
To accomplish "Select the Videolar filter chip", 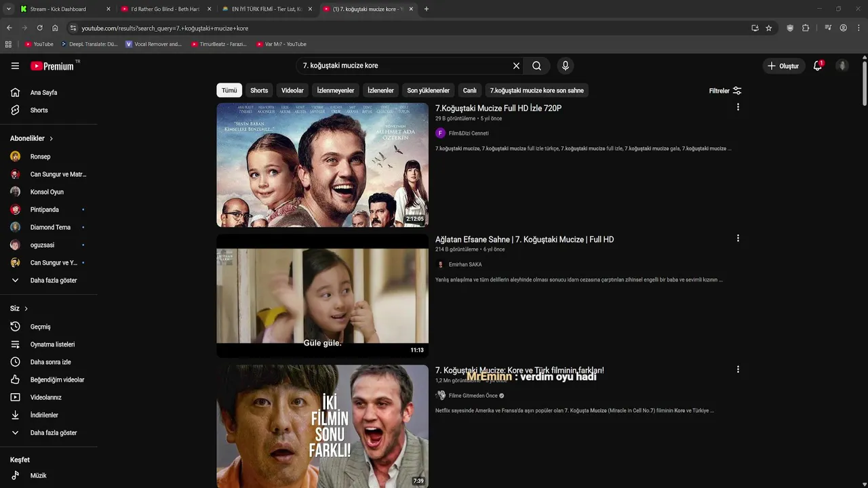I will pyautogui.click(x=293, y=90).
